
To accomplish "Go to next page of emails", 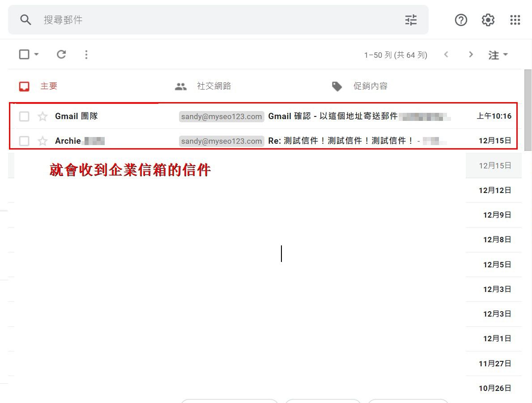I will [x=470, y=55].
